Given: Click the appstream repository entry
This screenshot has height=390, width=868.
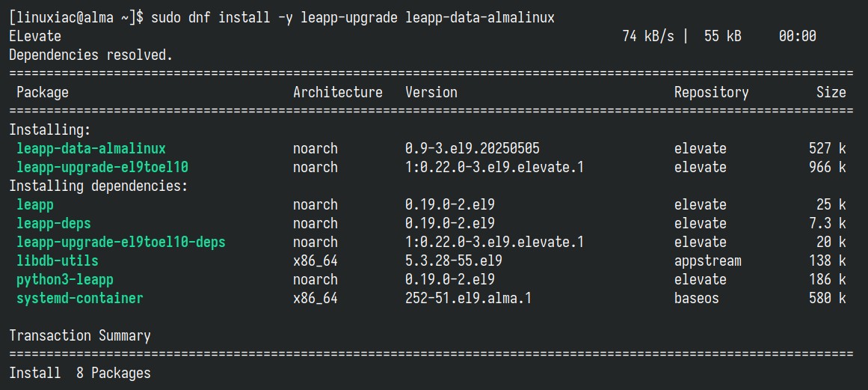Looking at the screenshot, I should click(707, 261).
